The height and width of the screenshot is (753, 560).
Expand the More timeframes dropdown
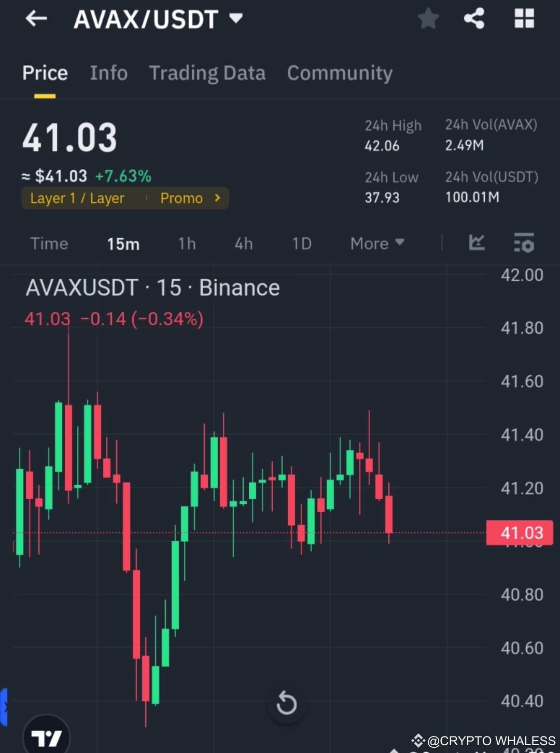[377, 243]
